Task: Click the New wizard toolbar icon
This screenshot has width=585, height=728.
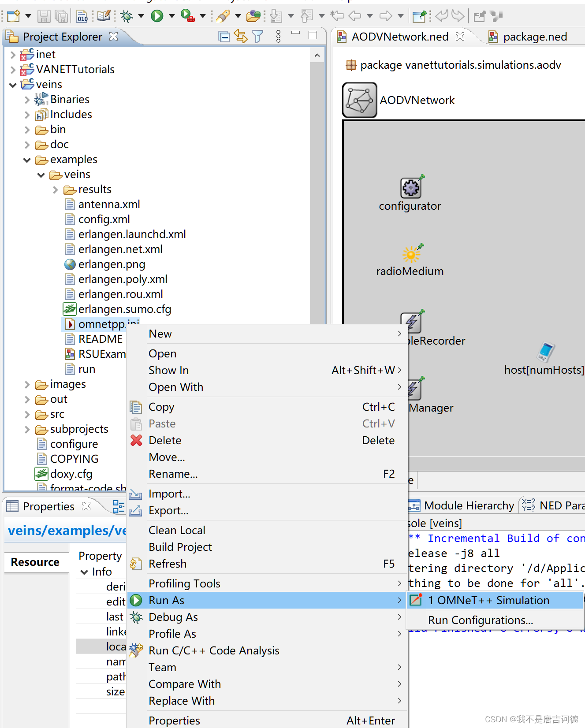Action: pyautogui.click(x=14, y=16)
